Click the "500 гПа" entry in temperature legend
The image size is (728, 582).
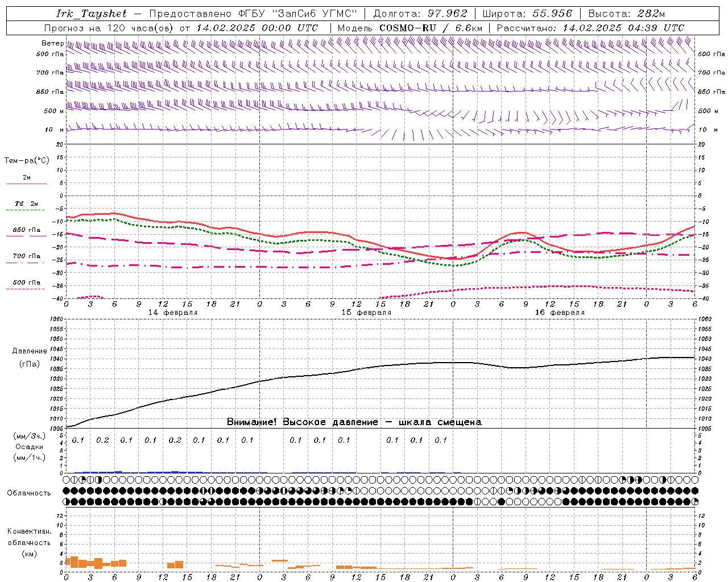tap(26, 282)
